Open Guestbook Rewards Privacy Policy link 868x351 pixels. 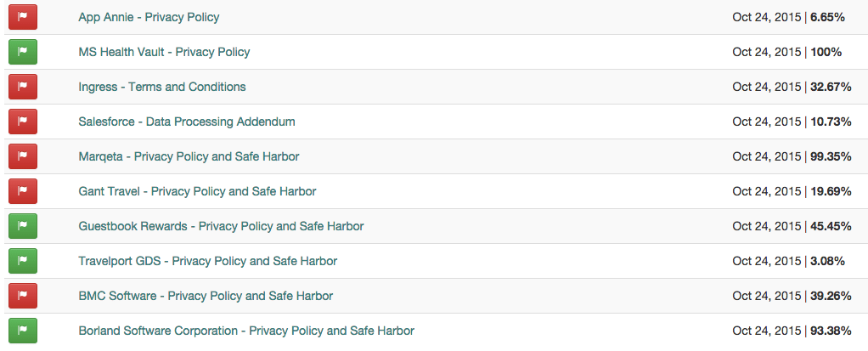click(221, 226)
